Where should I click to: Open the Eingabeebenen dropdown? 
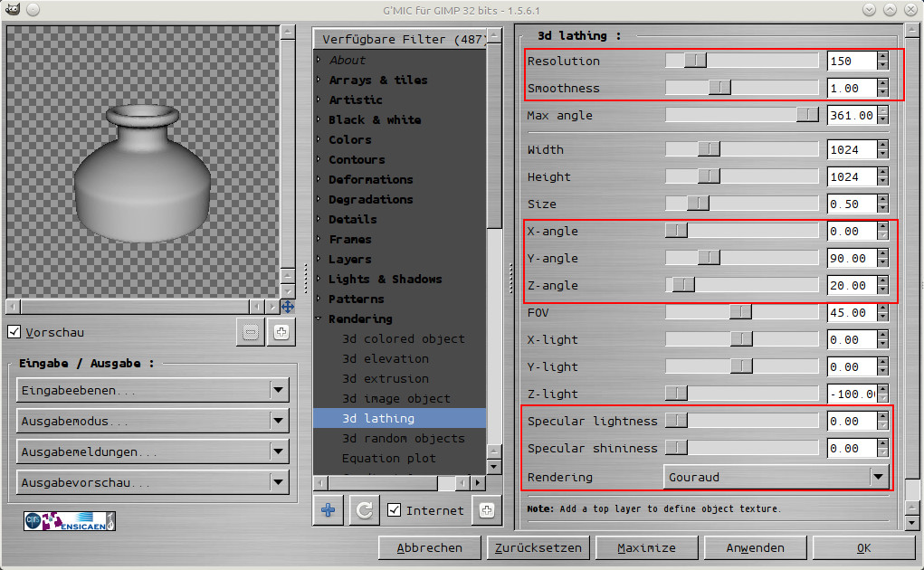pyautogui.click(x=152, y=390)
